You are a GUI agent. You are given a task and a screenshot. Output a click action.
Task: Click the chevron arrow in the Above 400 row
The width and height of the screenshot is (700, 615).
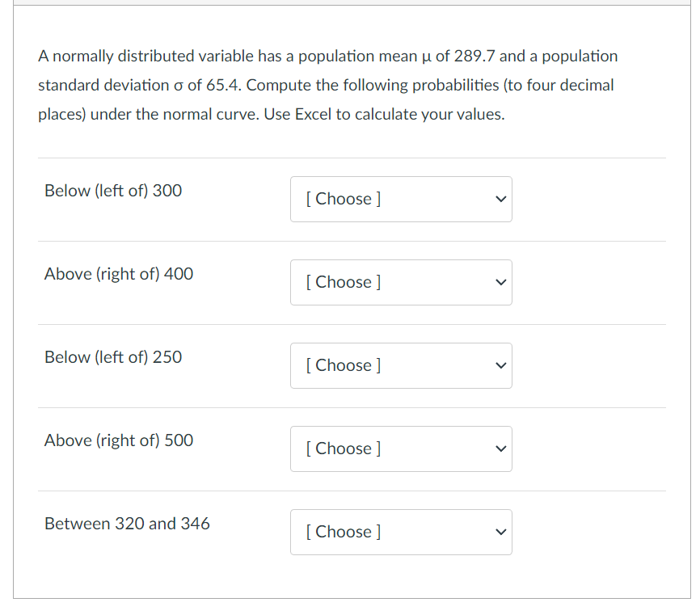(500, 282)
